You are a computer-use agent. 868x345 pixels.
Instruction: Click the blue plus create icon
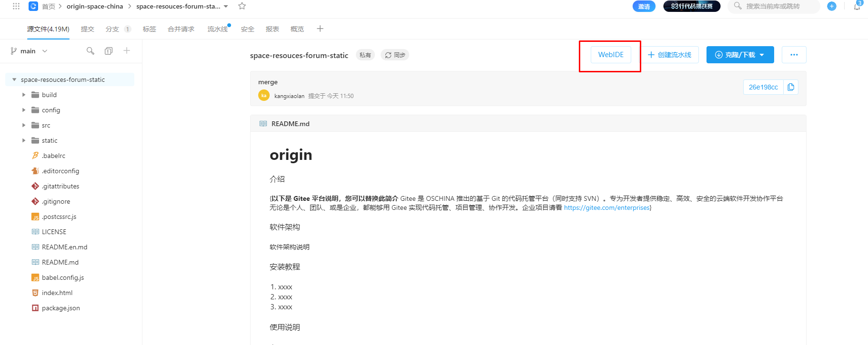pos(832,6)
